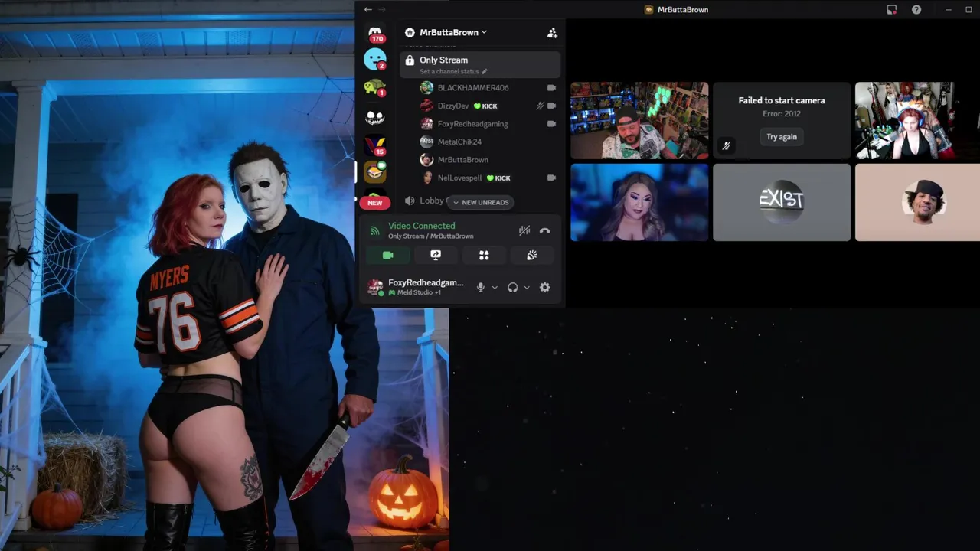Focus the man-in-black-hat avatar tile
Image resolution: width=980 pixels, height=551 pixels.
917,202
